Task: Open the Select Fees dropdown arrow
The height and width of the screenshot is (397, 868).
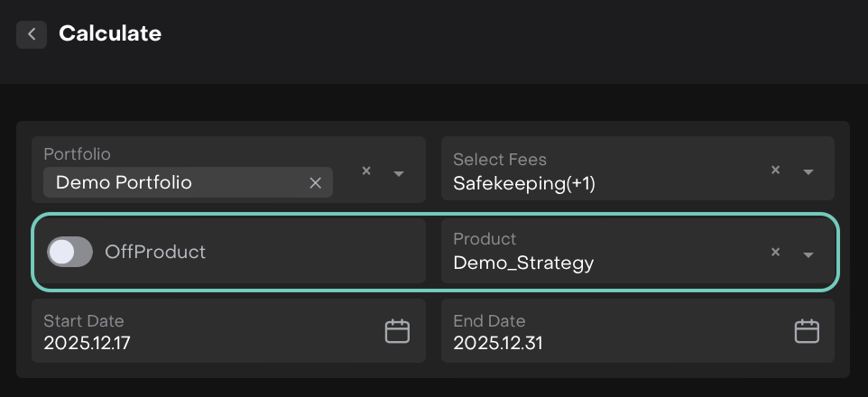Action: [808, 172]
